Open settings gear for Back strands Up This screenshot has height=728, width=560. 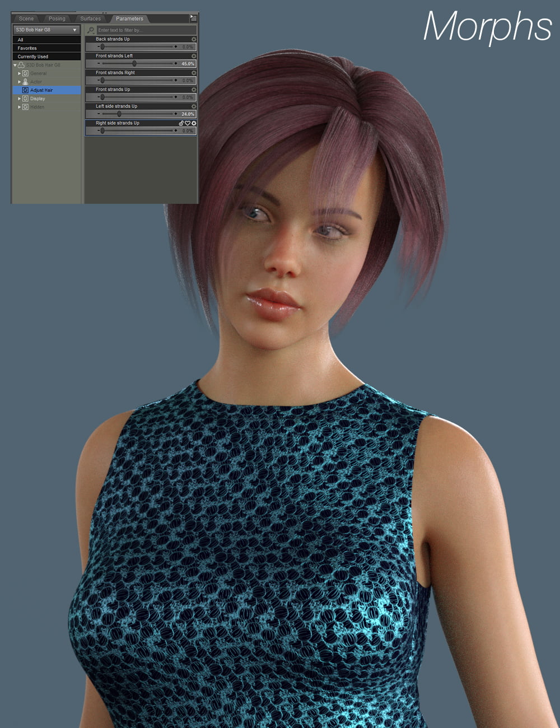(x=193, y=39)
